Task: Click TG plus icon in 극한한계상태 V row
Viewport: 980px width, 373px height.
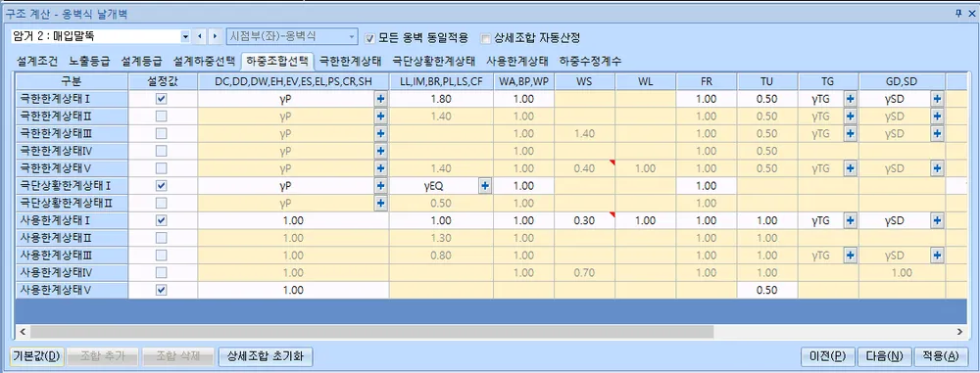Action: pos(851,168)
